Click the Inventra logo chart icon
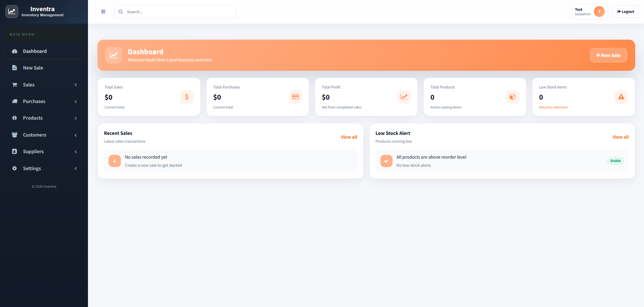The width and height of the screenshot is (644, 307). (12, 12)
